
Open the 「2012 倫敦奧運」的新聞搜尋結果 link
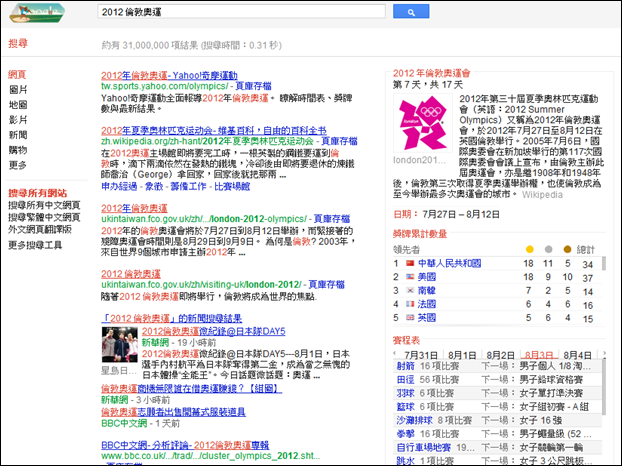(x=172, y=318)
